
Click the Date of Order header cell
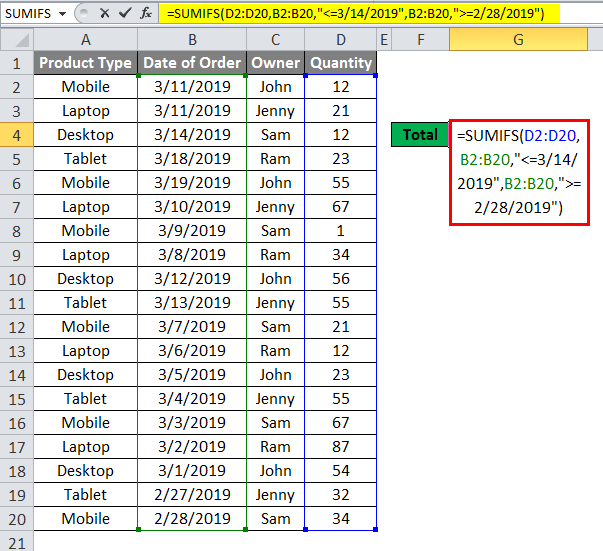pos(192,63)
